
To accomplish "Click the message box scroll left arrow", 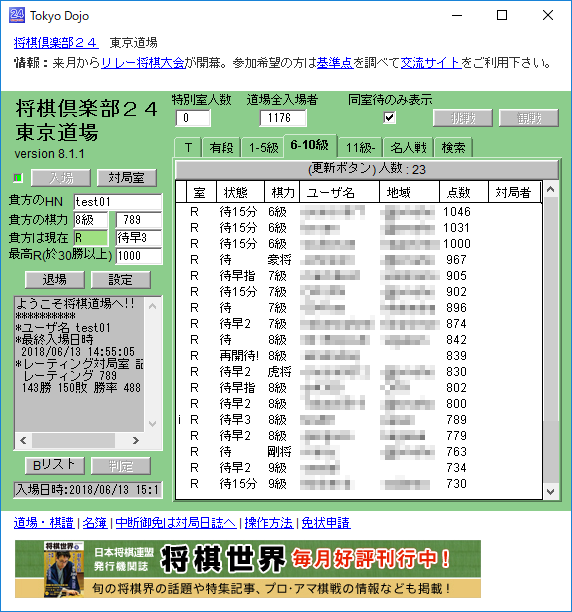I will (x=23, y=440).
